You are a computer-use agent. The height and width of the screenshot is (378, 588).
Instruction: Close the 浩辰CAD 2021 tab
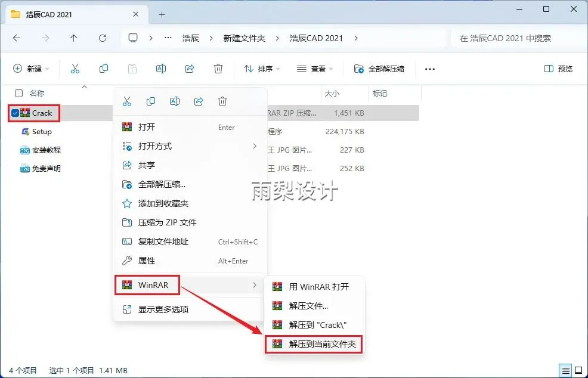point(136,14)
